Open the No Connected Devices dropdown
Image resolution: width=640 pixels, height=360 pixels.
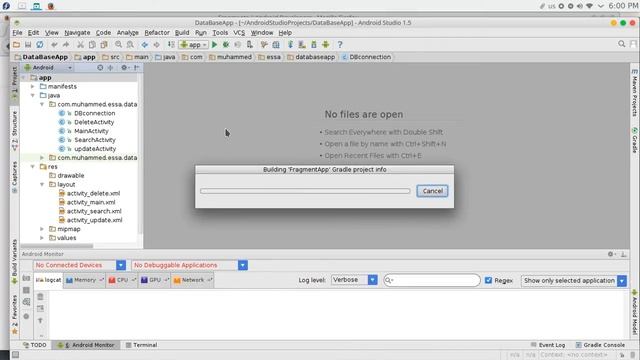80,265
